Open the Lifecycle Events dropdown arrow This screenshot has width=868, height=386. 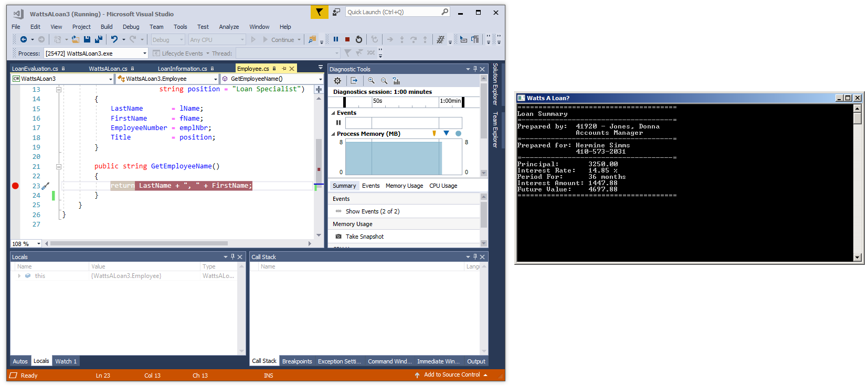point(208,53)
